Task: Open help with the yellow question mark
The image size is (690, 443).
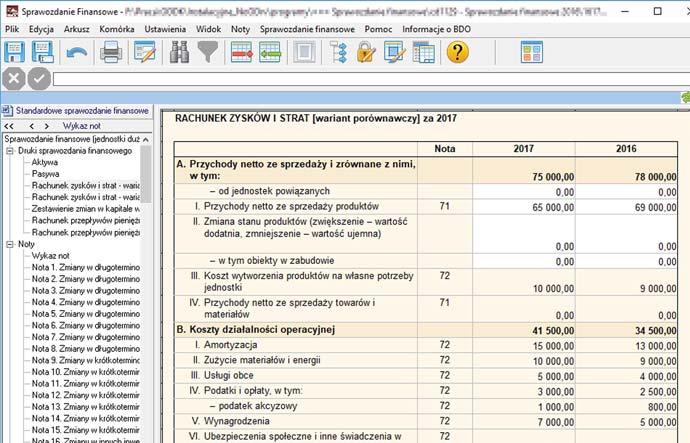Action: pos(458,52)
